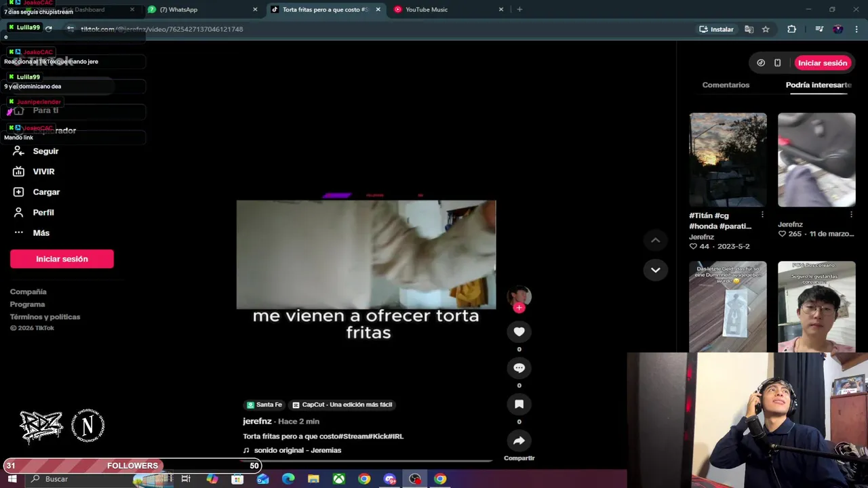Viewport: 868px width, 488px height.
Task: Click the Cargar upload plus icon
Action: [x=19, y=192]
